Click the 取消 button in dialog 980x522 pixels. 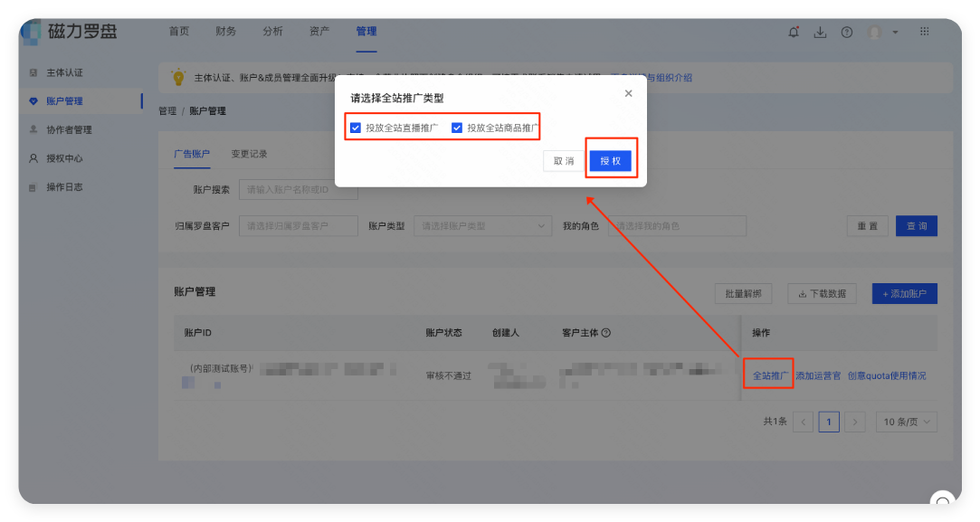(x=564, y=161)
